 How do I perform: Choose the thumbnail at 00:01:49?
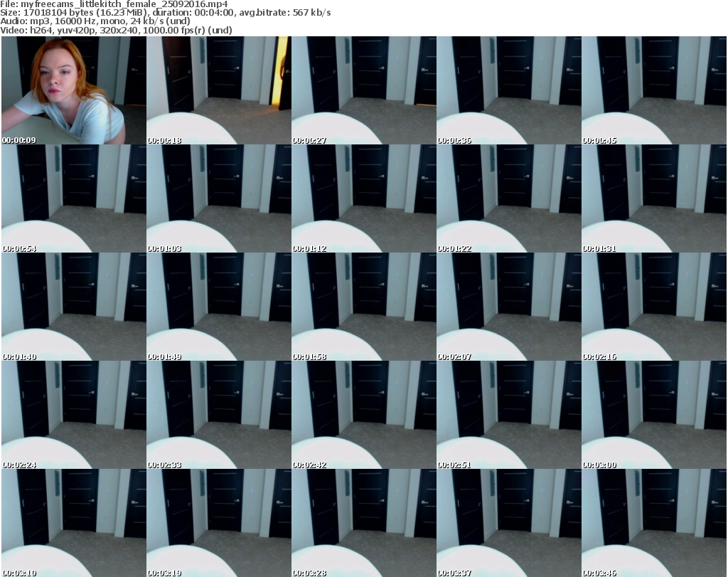coord(219,307)
